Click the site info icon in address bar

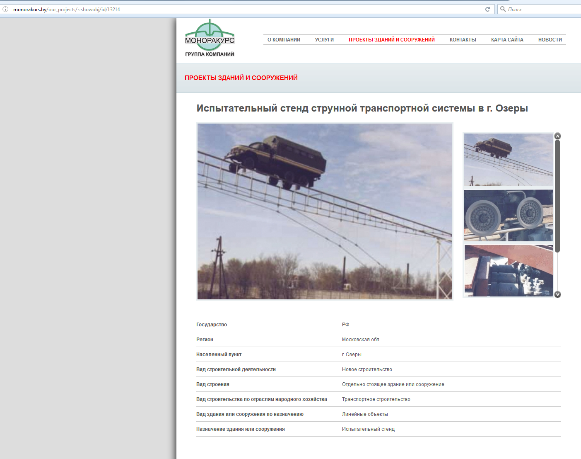(x=6, y=9)
